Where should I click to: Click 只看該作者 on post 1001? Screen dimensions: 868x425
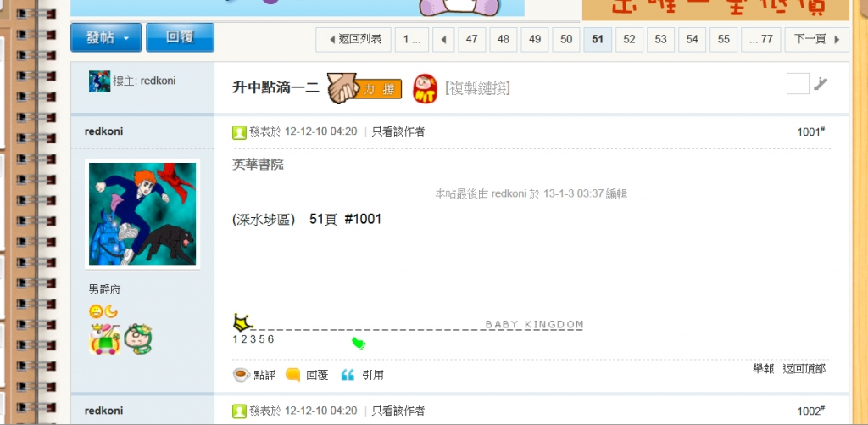tap(398, 131)
